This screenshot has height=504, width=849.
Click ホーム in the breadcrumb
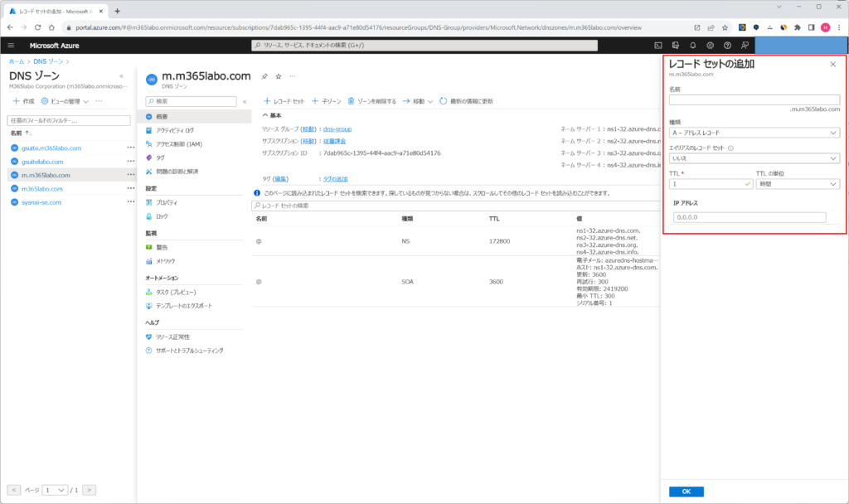click(17, 61)
